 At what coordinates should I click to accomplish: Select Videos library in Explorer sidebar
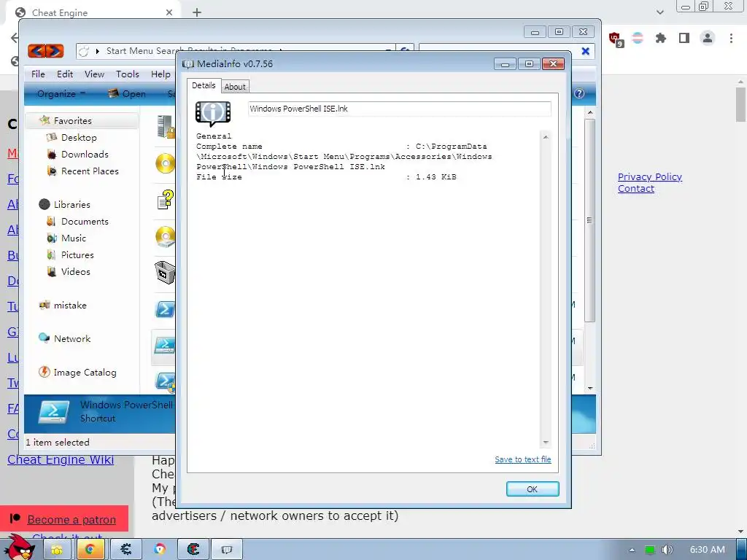[x=76, y=271]
